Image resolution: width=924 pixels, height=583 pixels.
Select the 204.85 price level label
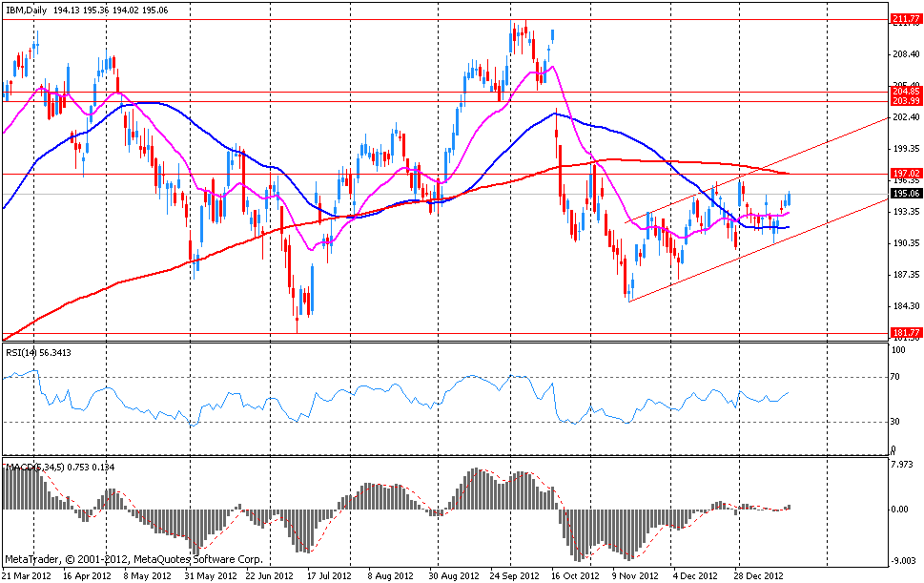pos(906,92)
